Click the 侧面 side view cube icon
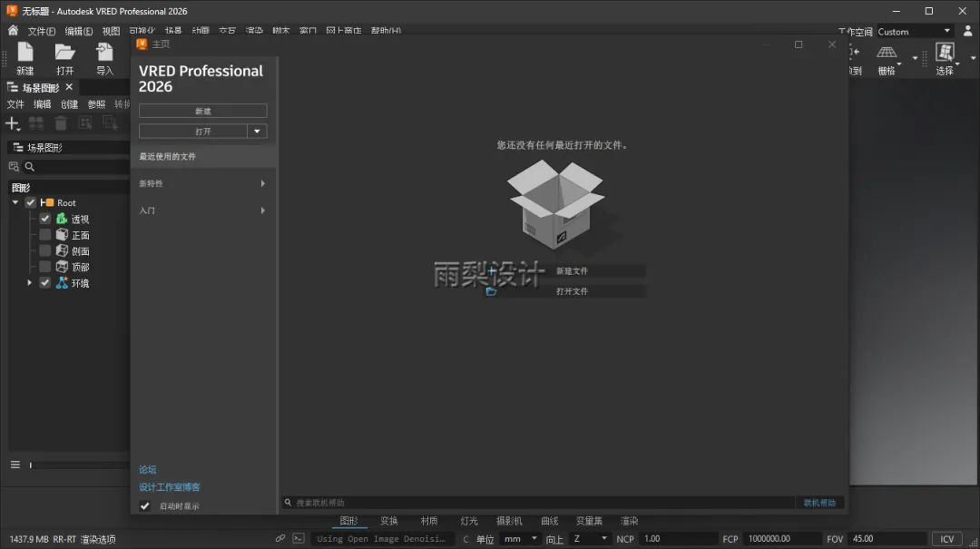The width and height of the screenshot is (980, 549). 62,250
